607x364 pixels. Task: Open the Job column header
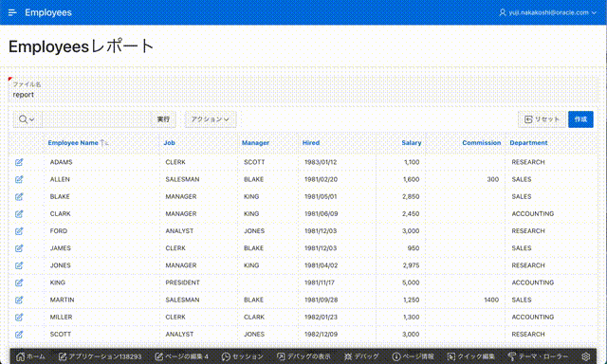coord(169,143)
